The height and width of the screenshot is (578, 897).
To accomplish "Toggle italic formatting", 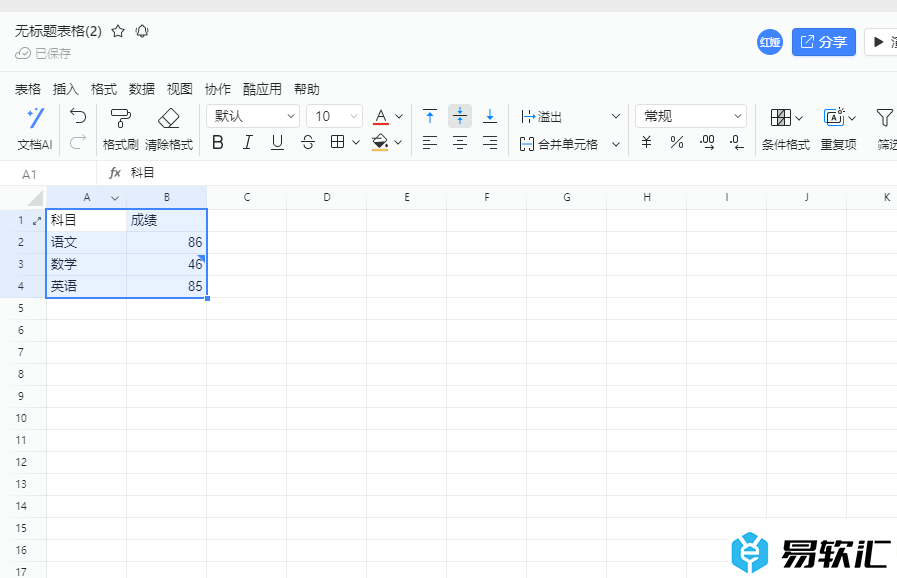I will [x=247, y=142].
